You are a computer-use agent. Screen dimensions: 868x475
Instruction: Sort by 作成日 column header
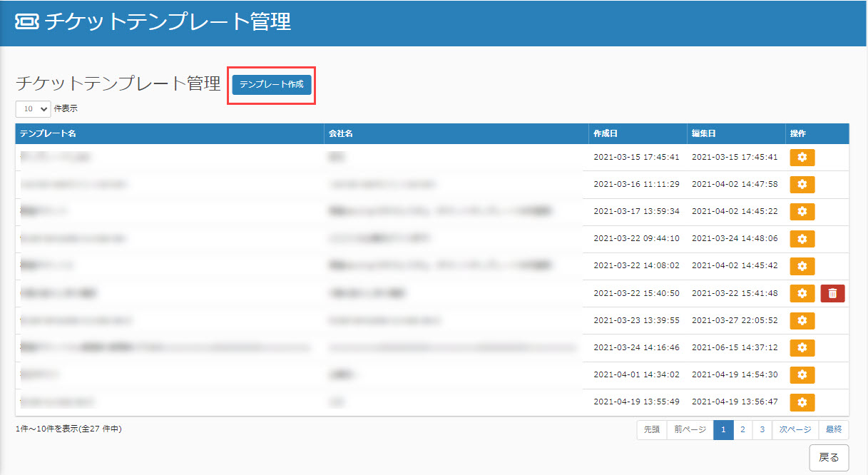(x=606, y=134)
